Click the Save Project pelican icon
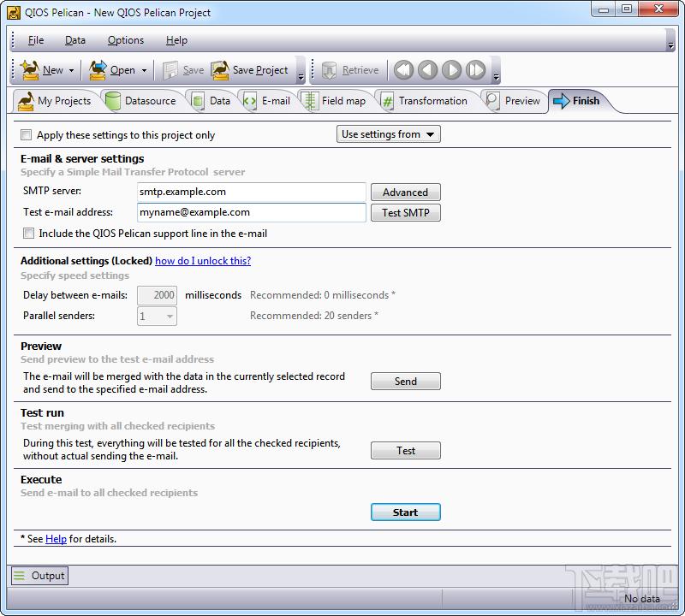 tap(220, 70)
